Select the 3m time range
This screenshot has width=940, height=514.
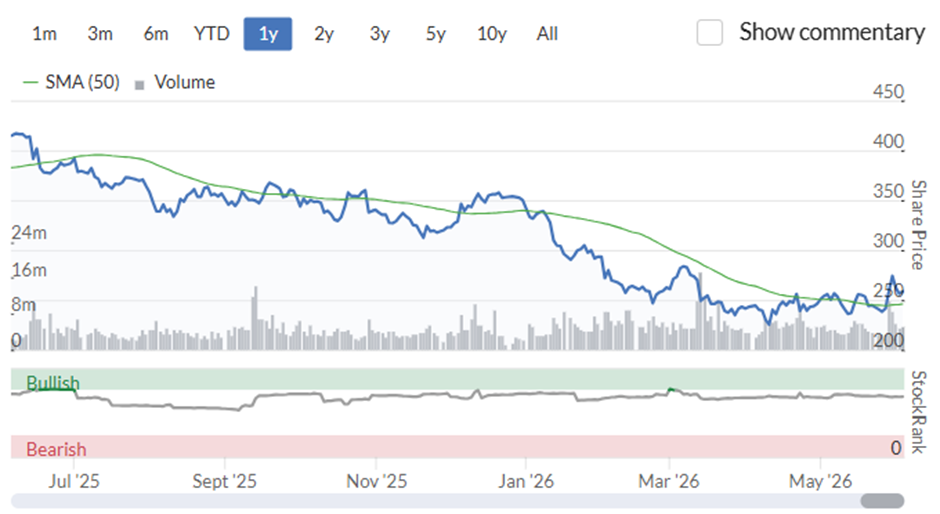coord(100,34)
